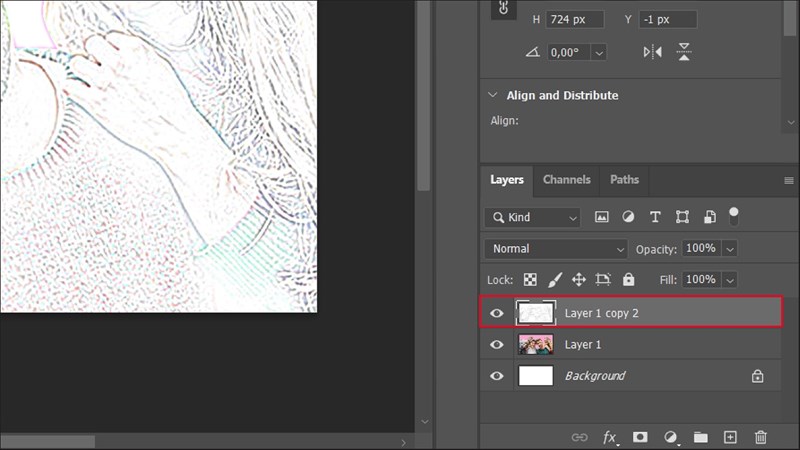Click the canvas vertical scrollbar

[423, 95]
